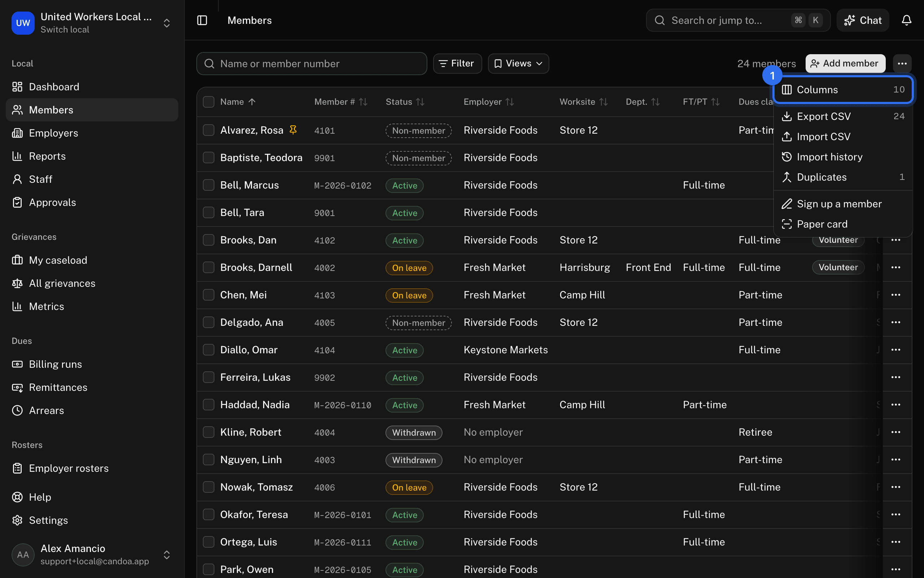The image size is (924, 578).
Task: Open row actions for Chen, Mei
Action: (896, 295)
